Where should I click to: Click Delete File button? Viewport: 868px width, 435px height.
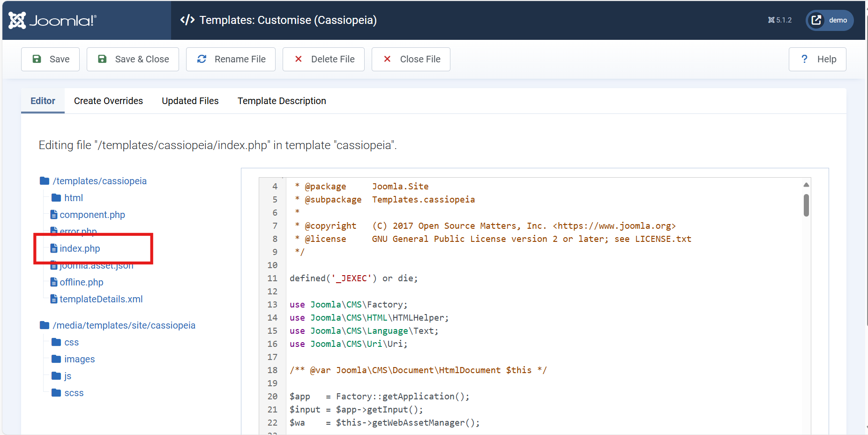[x=323, y=59]
